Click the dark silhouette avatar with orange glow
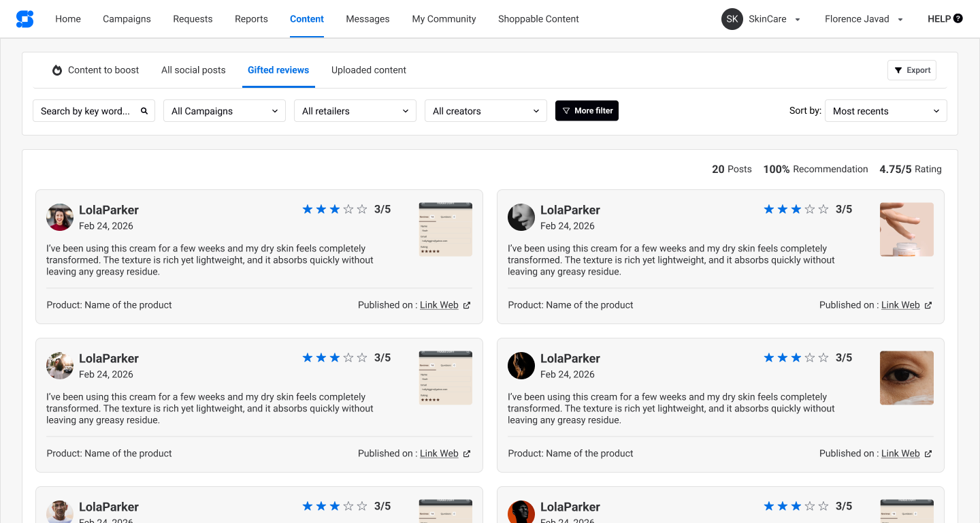This screenshot has height=523, width=980. coord(521,366)
